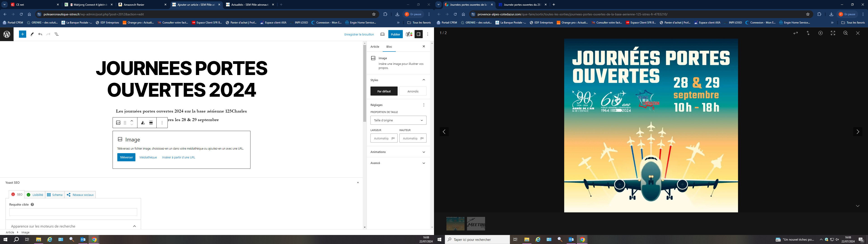The image size is (868, 244).
Task: Collapse the Yoast SEO metabox
Action: pos(358,183)
